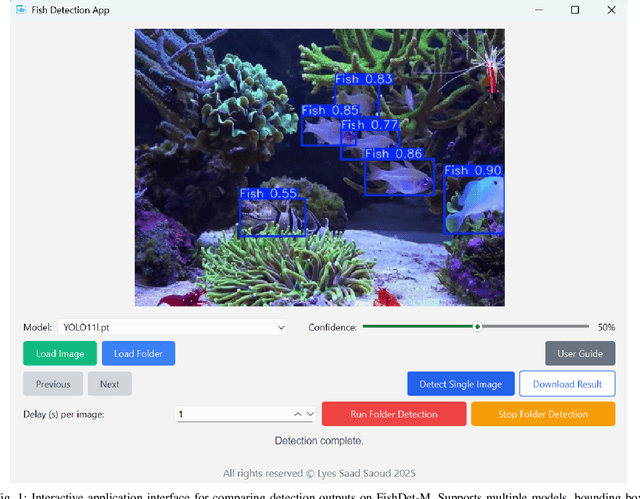Viewport: 640px width, 499px height.
Task: Click the Fish 0.90 detection label
Action: (473, 170)
